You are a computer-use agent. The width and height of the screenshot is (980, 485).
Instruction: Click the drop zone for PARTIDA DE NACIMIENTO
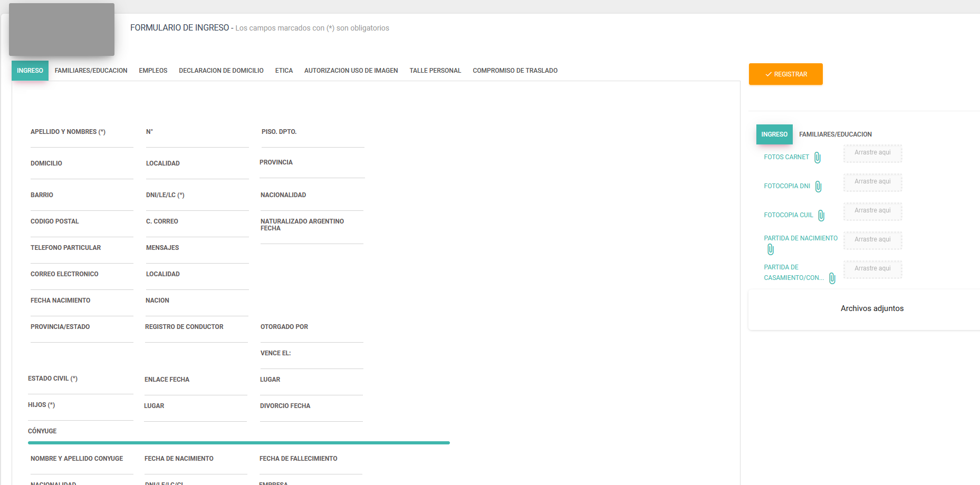point(872,240)
